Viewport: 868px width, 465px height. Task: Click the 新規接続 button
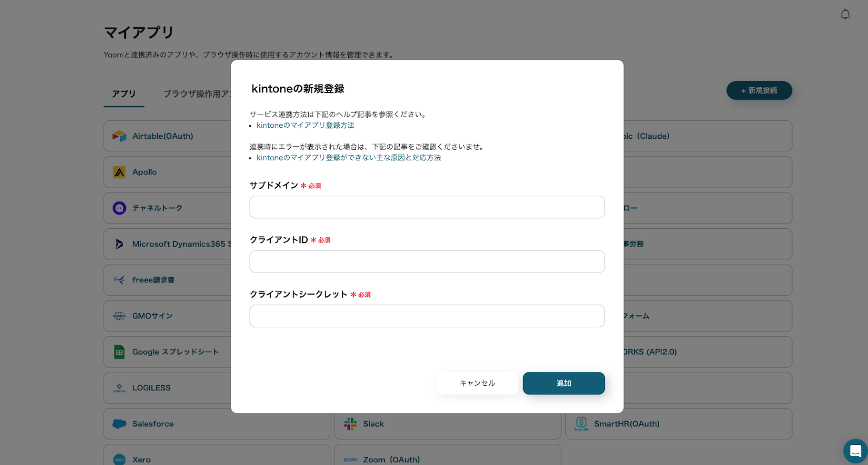759,91
